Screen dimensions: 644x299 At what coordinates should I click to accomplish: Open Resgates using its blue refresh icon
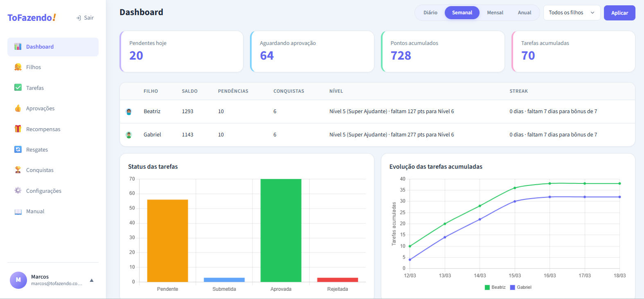(18, 149)
